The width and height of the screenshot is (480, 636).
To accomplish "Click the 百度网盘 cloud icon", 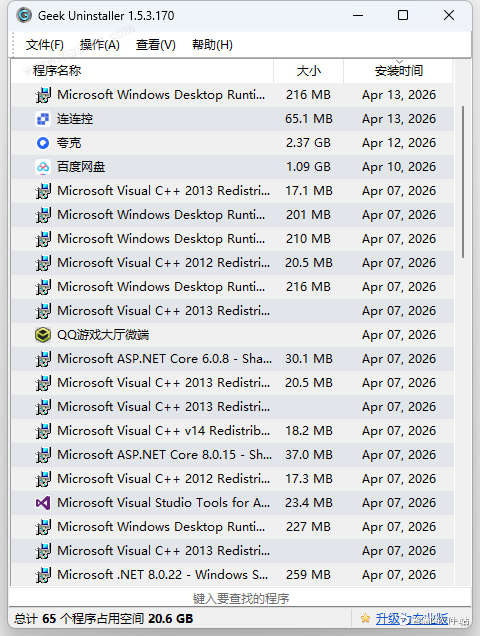I will point(43,167).
